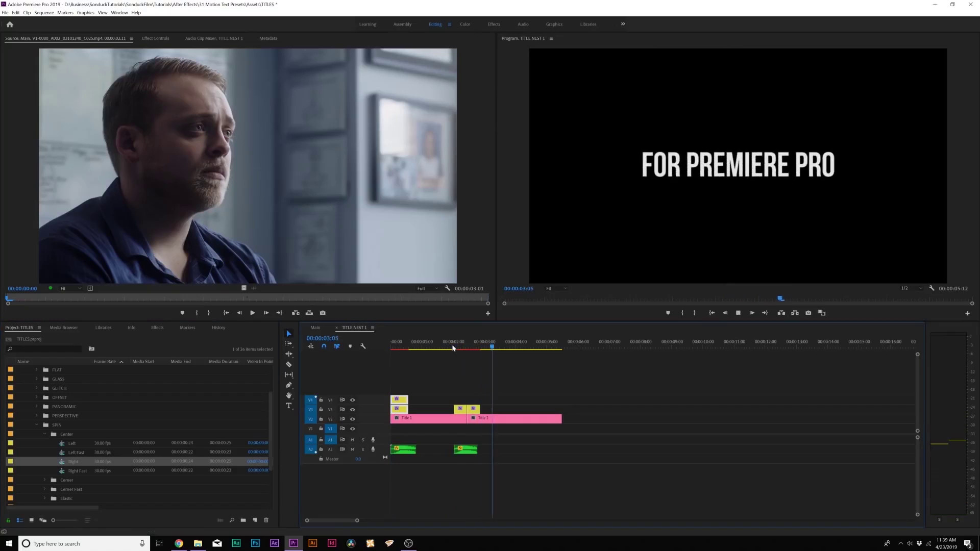Click the TITLE NEST 1 sequence tab
Screen dimensions: 980x551
click(x=353, y=328)
